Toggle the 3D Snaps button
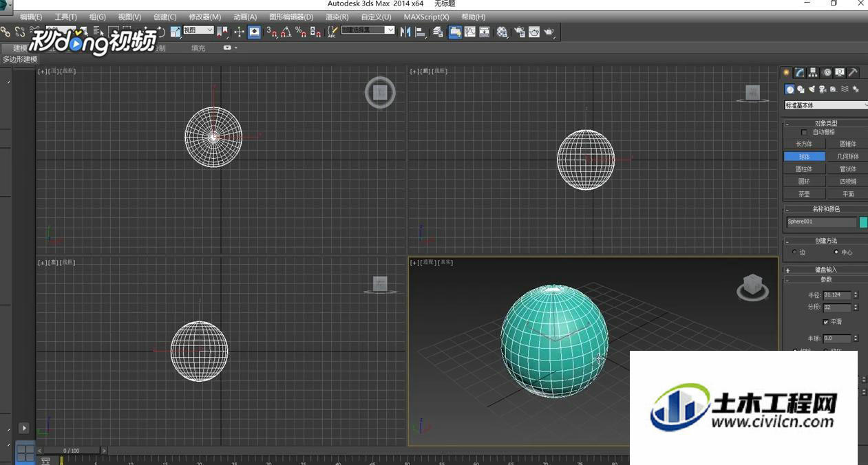Image resolution: width=868 pixels, height=465 pixels. (x=271, y=32)
